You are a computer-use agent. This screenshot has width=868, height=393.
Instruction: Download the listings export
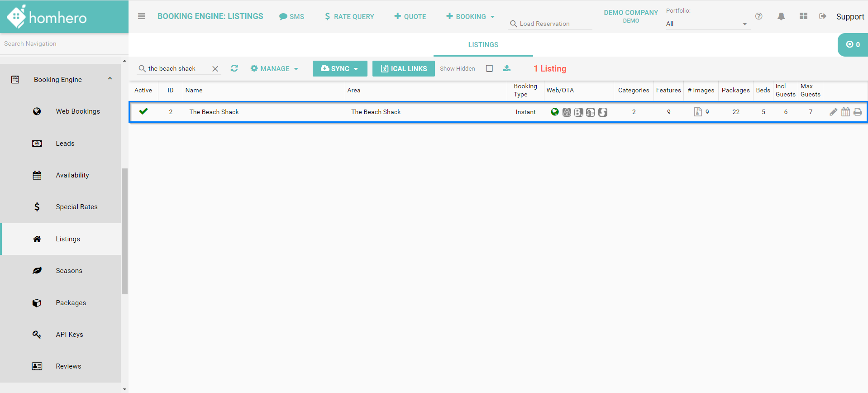507,68
